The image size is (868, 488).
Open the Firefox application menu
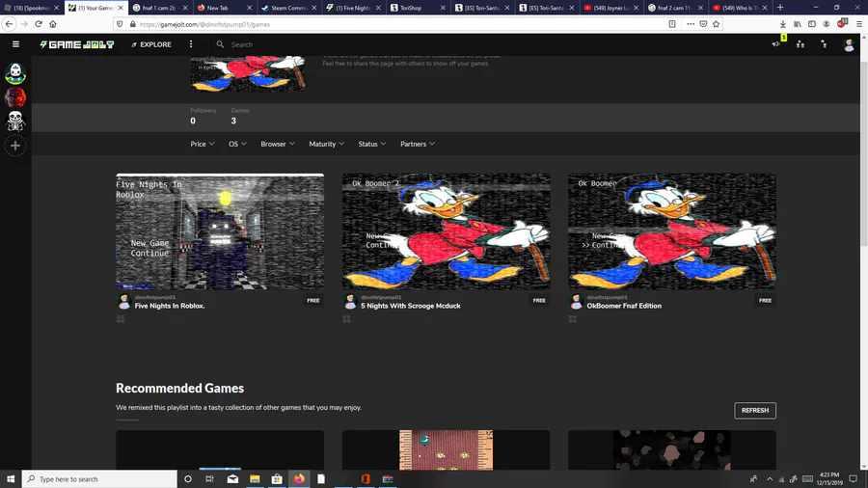pos(858,24)
